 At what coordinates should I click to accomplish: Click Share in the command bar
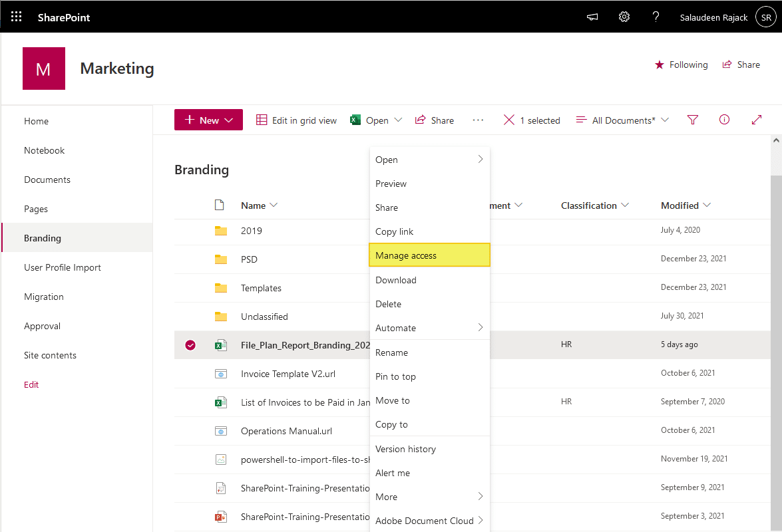435,120
